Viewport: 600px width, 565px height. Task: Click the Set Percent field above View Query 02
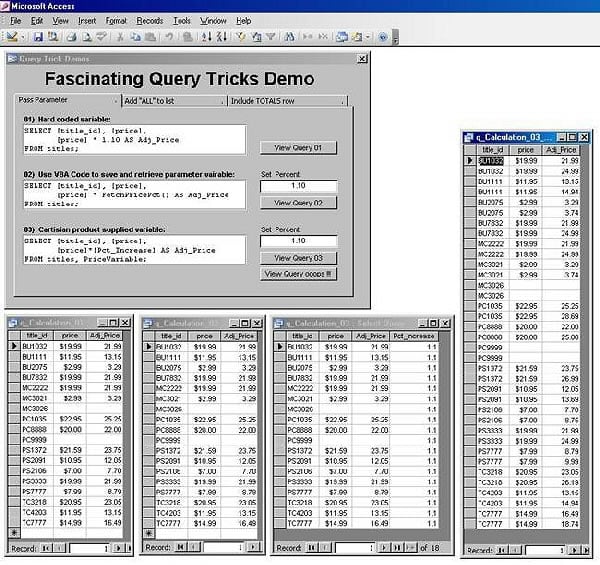(x=298, y=186)
